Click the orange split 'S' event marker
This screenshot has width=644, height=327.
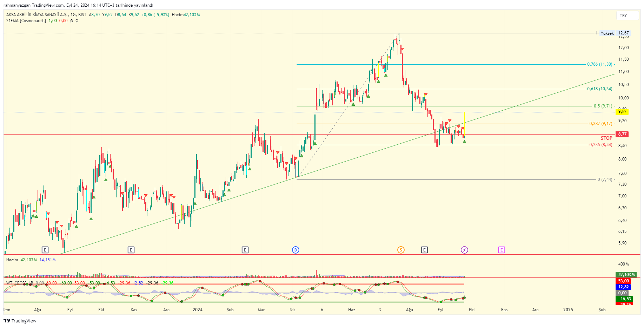point(401,250)
